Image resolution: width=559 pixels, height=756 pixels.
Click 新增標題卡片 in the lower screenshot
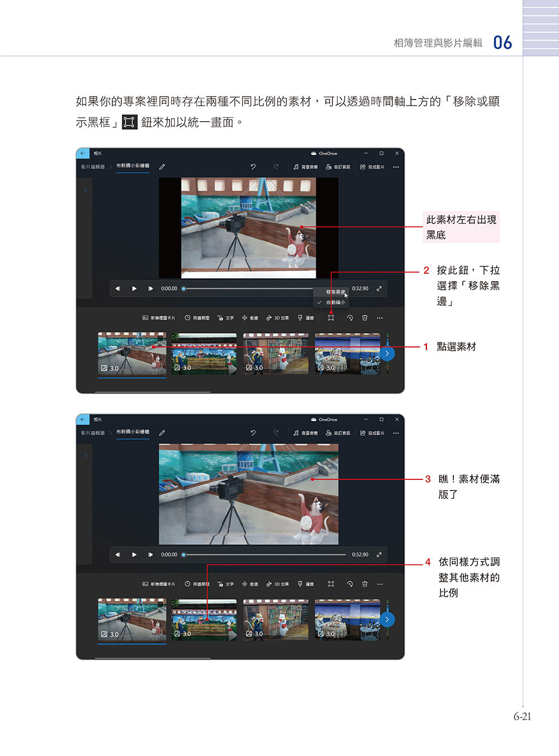point(159,584)
